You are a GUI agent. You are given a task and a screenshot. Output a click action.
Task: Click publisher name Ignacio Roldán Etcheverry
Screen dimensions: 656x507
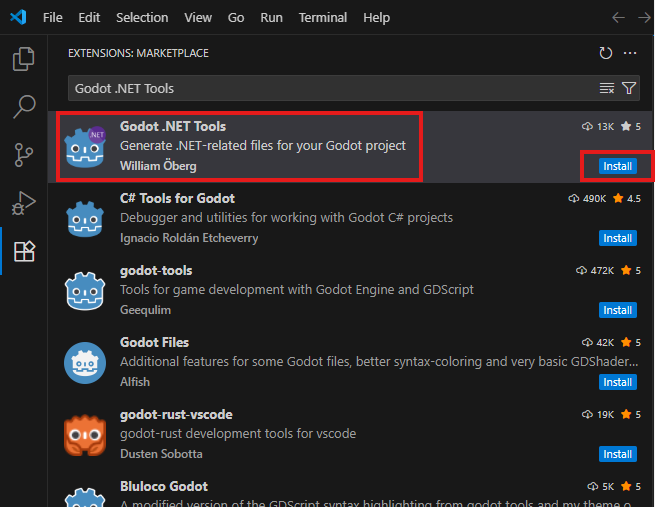pos(189,238)
